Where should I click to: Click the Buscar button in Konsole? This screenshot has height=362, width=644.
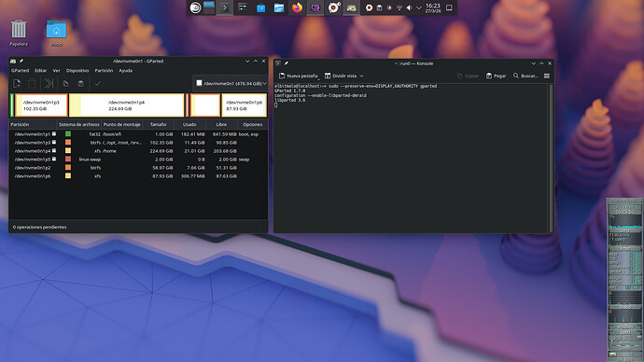coord(525,76)
